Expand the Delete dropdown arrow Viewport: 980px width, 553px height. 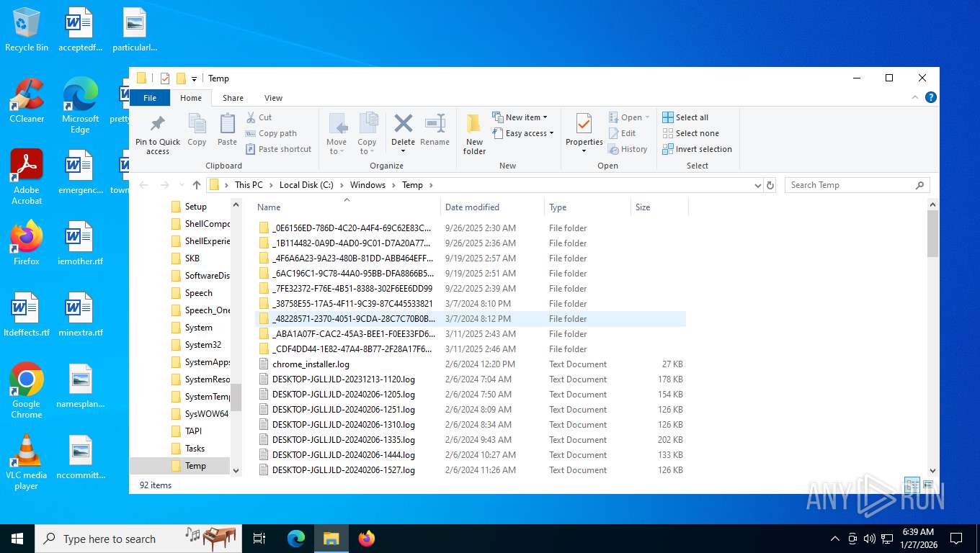(404, 151)
